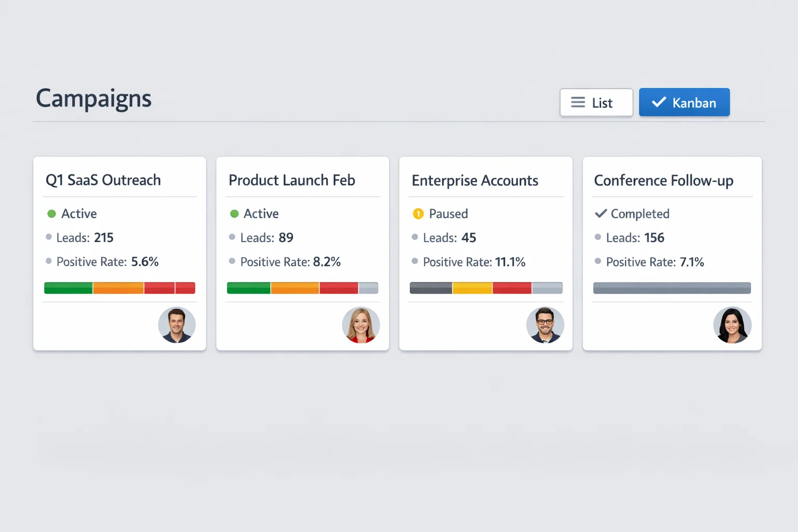Select the Campaigns page heading

click(x=94, y=98)
